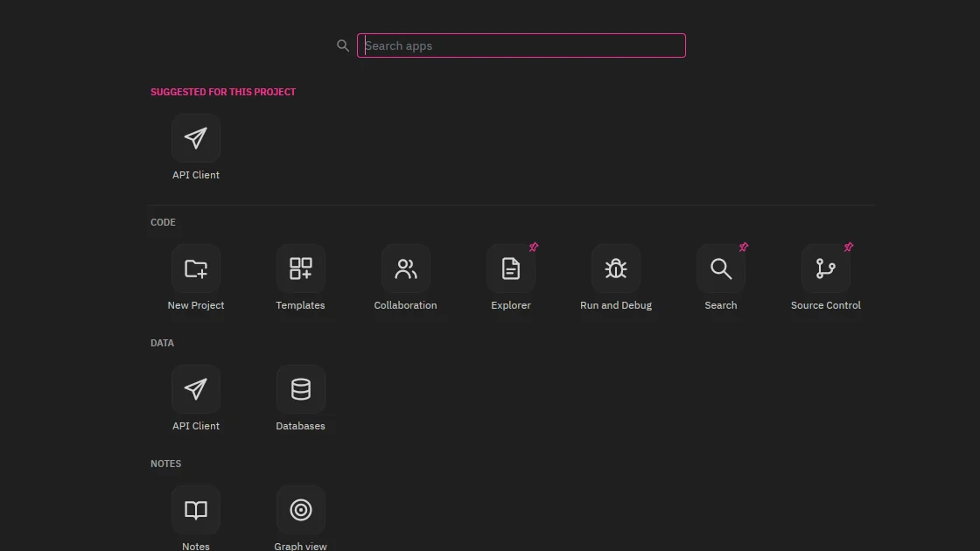Click the Search apps input field
980x551 pixels.
521,45
